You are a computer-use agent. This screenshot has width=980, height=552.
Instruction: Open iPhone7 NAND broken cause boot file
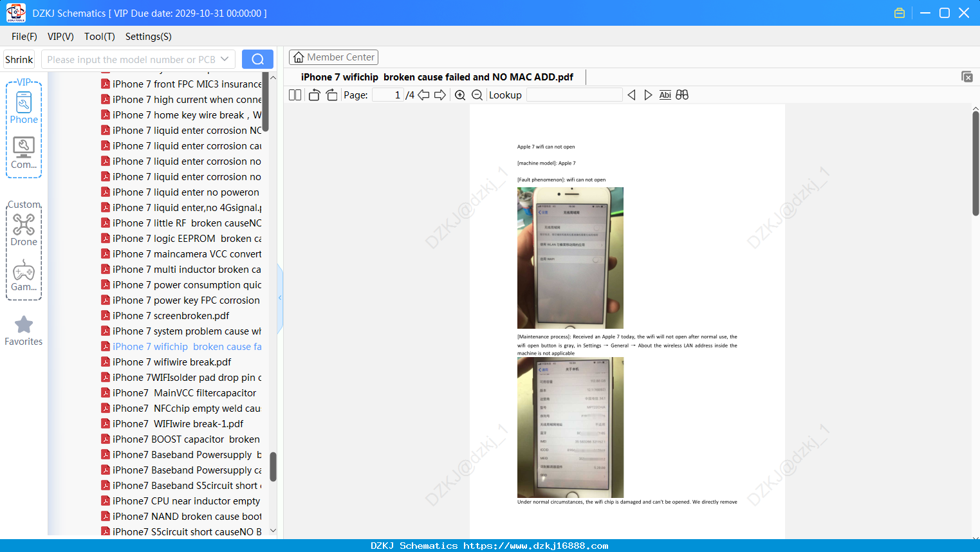(x=181, y=517)
